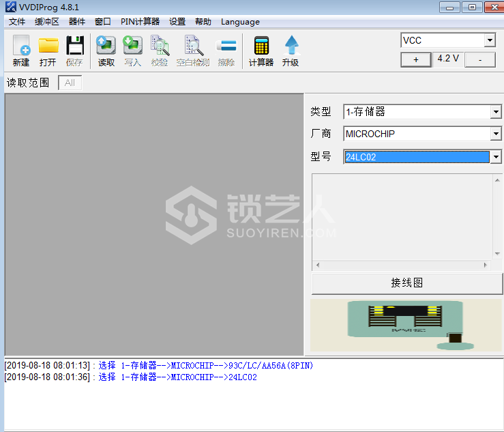Expand the 型号 dropdown showing 24LC02
504x432 pixels.
coord(496,157)
